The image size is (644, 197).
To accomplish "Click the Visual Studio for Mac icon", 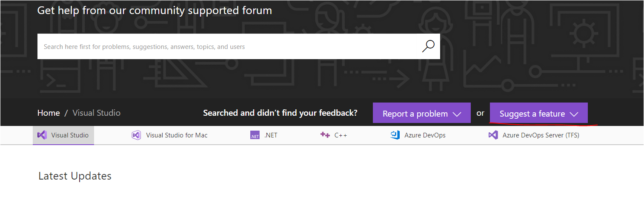I will coord(136,135).
